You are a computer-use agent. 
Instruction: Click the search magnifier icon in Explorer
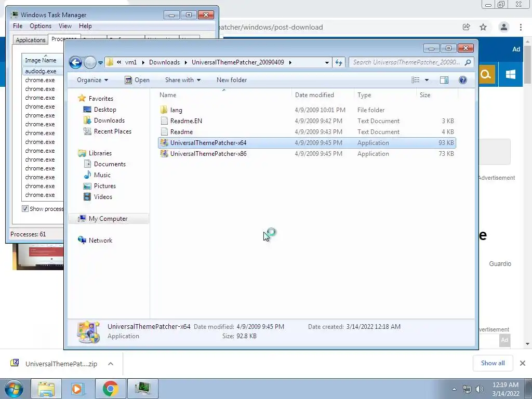(468, 62)
